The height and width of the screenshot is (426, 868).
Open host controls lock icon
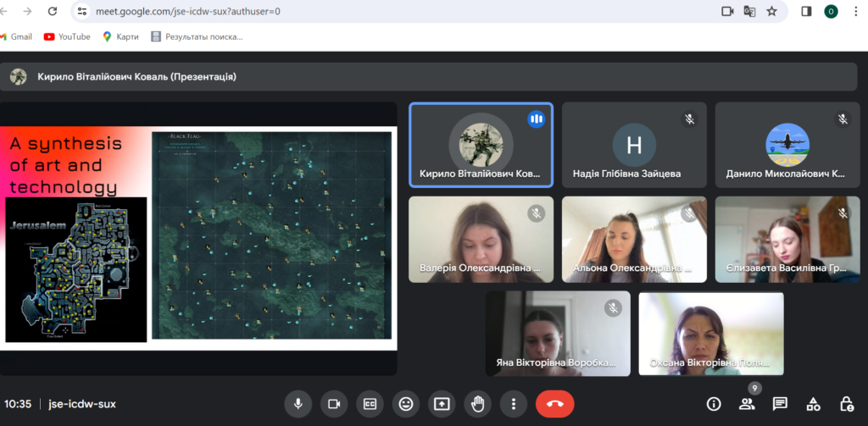[846, 403]
